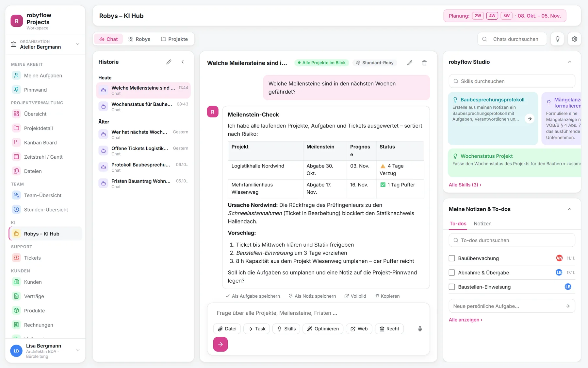
Task: Delete the current chat with the trash icon
Action: (424, 63)
